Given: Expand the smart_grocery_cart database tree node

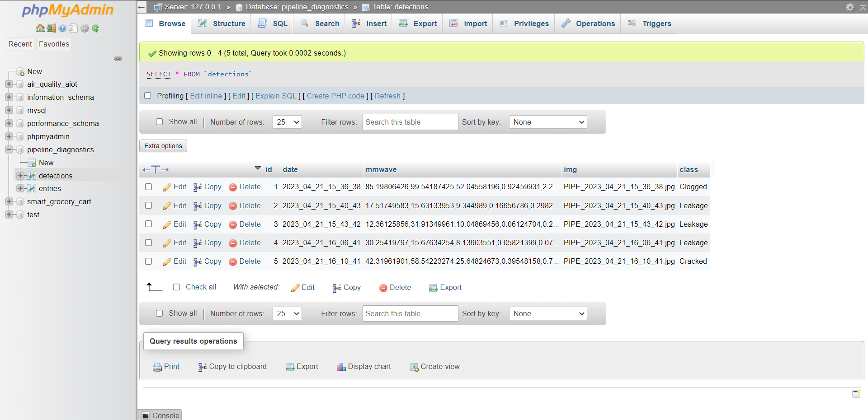Looking at the screenshot, I should [9, 201].
